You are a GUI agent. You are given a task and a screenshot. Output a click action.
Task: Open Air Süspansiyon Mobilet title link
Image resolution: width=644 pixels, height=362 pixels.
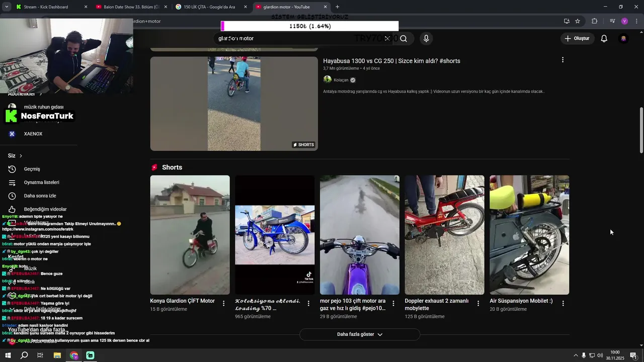(521, 301)
